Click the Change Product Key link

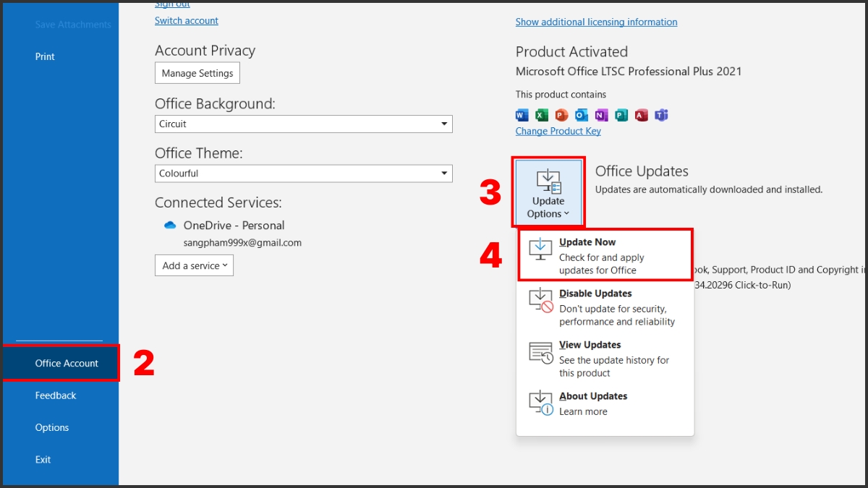click(558, 131)
